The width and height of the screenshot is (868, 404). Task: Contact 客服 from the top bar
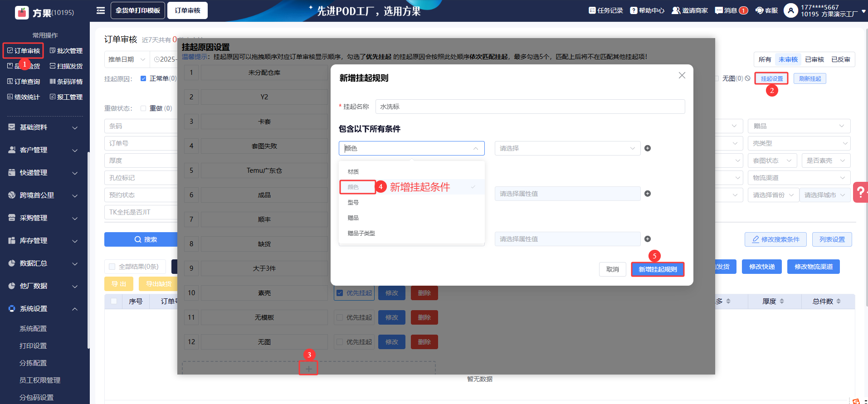pos(766,10)
